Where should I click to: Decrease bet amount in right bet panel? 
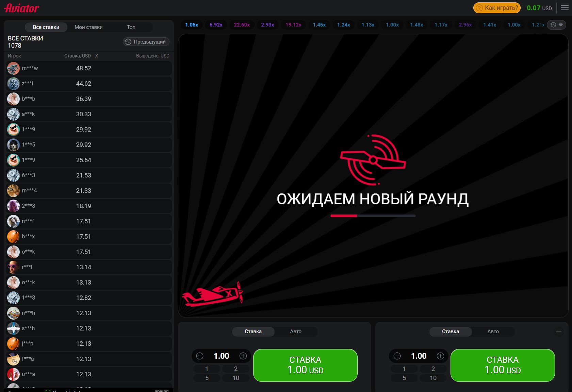click(x=397, y=356)
